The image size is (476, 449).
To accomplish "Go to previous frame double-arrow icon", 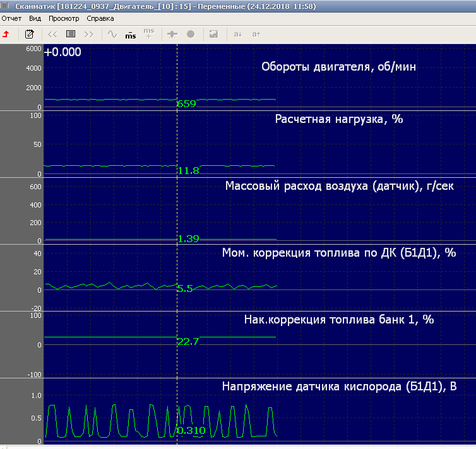I will coord(52,34).
